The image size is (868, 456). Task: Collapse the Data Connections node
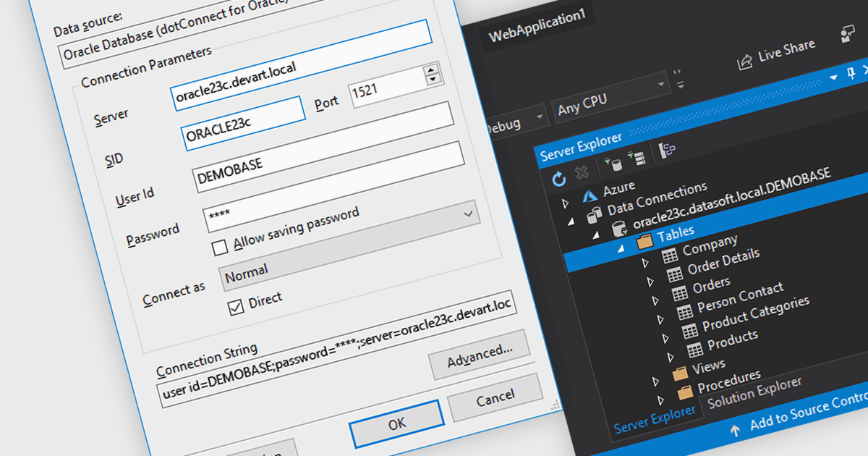point(570,221)
